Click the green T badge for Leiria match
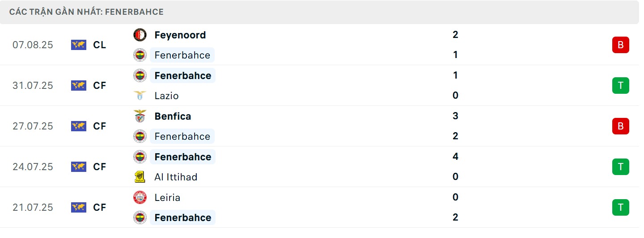Screen dimensions: 644x238 (620, 208)
